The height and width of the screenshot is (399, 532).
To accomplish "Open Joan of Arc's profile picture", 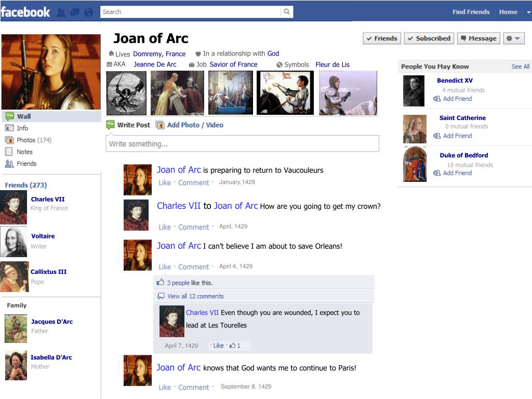I will 51,72.
